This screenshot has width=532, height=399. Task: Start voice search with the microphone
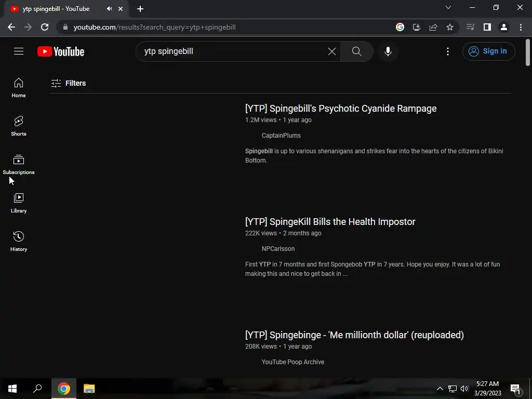click(388, 51)
